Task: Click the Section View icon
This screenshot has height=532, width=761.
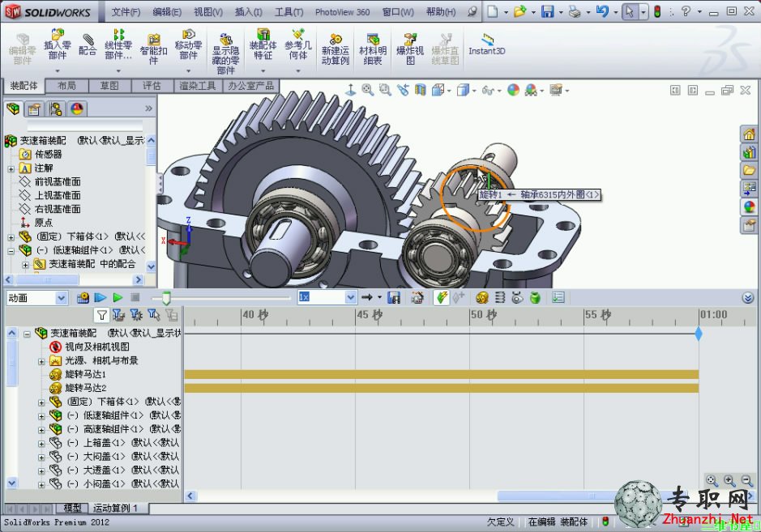Action: pyautogui.click(x=420, y=90)
